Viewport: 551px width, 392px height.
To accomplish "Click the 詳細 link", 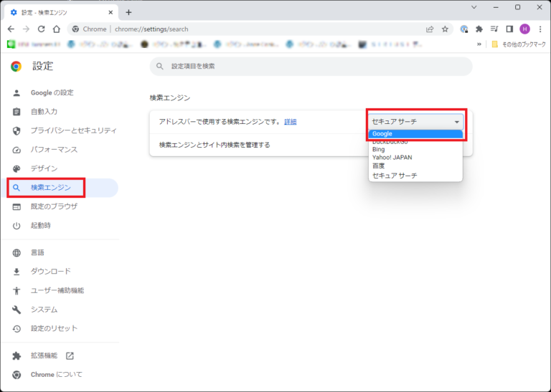I will [x=290, y=122].
